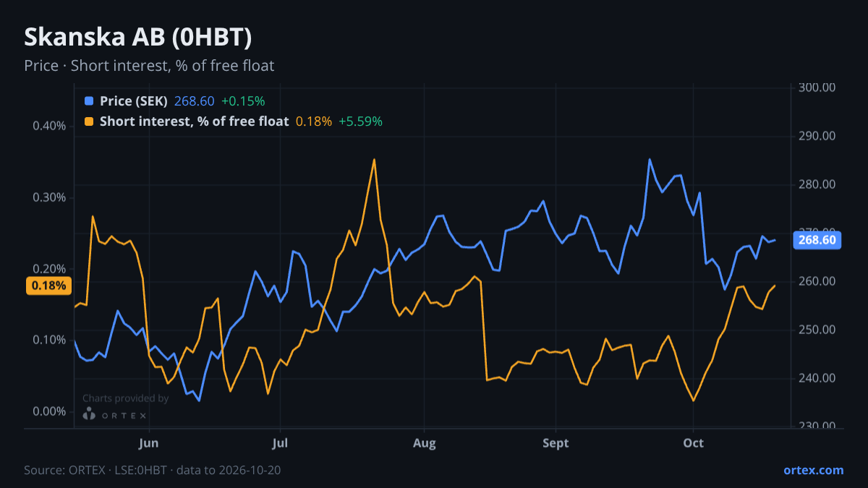
Task: Click the orange Short interest legend swatch
Action: click(x=89, y=121)
